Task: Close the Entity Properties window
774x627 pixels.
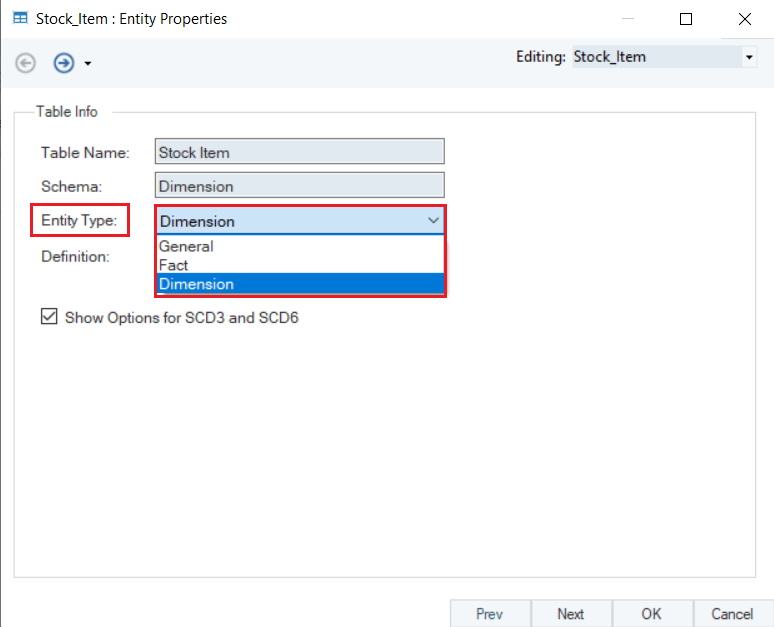Action: [x=745, y=19]
